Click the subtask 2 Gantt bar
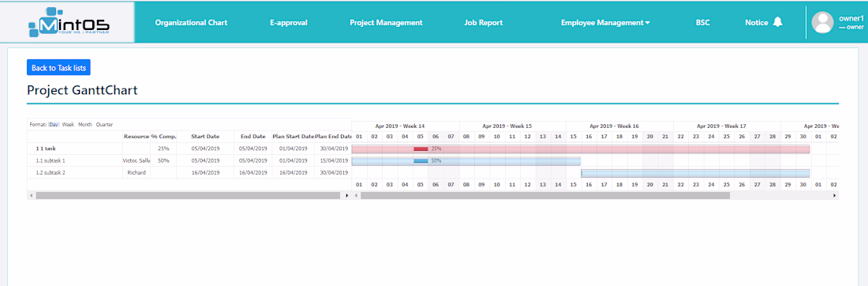 (x=695, y=173)
